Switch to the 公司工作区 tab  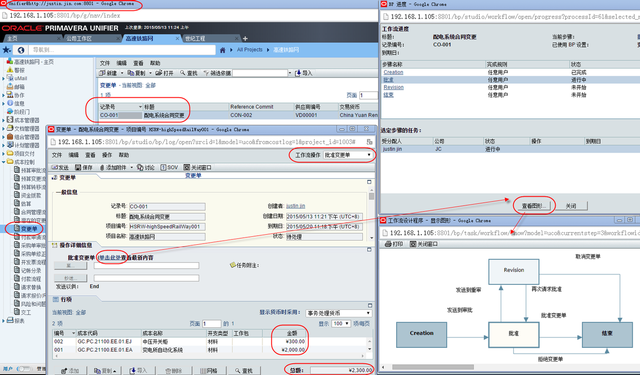pyautogui.click(x=79, y=38)
